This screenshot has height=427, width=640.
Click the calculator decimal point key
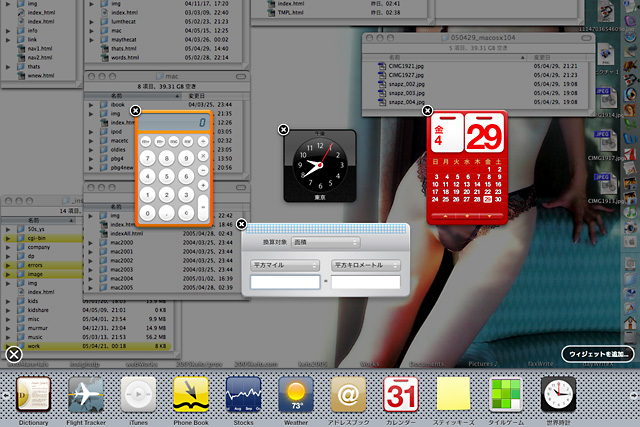(167, 213)
